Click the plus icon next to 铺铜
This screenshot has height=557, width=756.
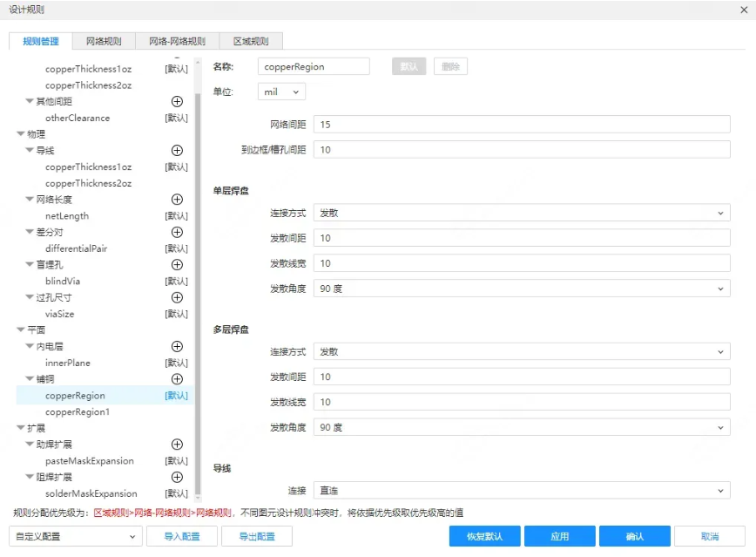tap(177, 379)
